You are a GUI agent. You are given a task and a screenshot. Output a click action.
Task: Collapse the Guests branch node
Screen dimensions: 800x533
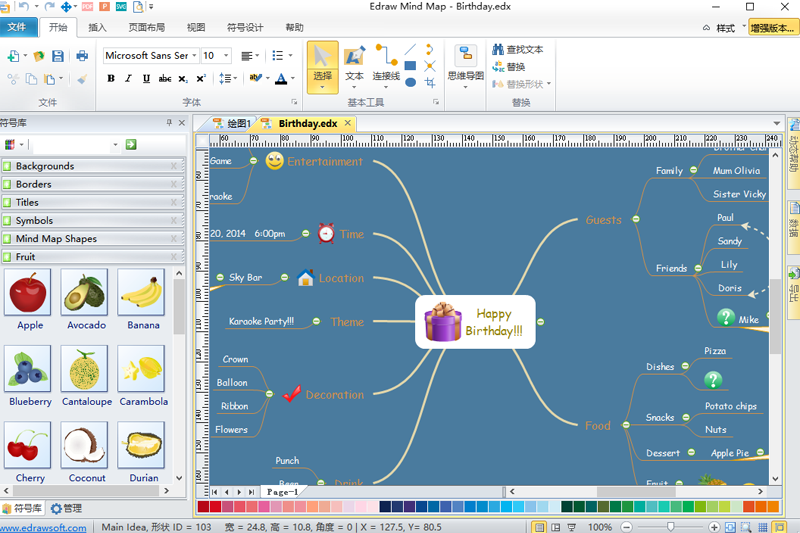[636, 219]
